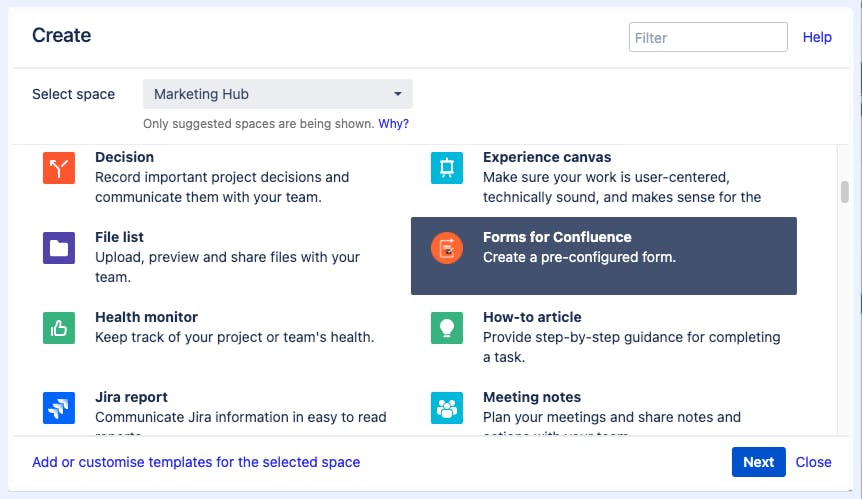Viewport: 862px width, 499px height.
Task: Select the File list folder icon
Action: 59,248
